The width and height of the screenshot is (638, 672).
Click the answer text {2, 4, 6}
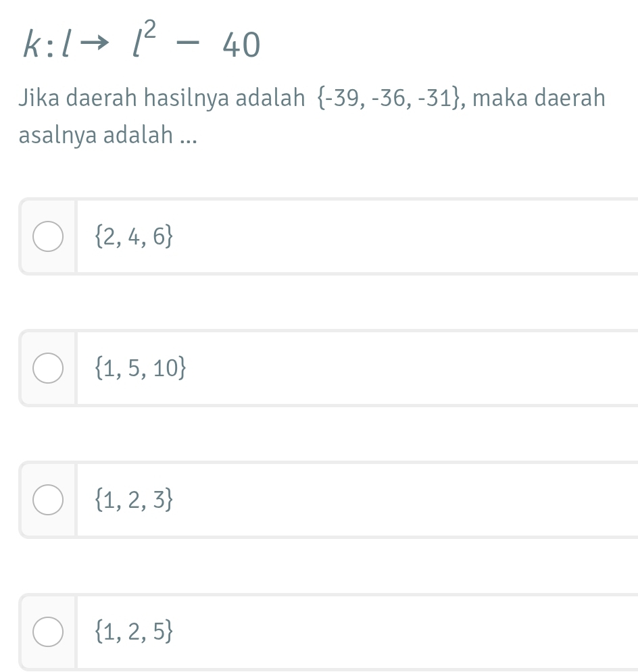pyautogui.click(x=136, y=237)
